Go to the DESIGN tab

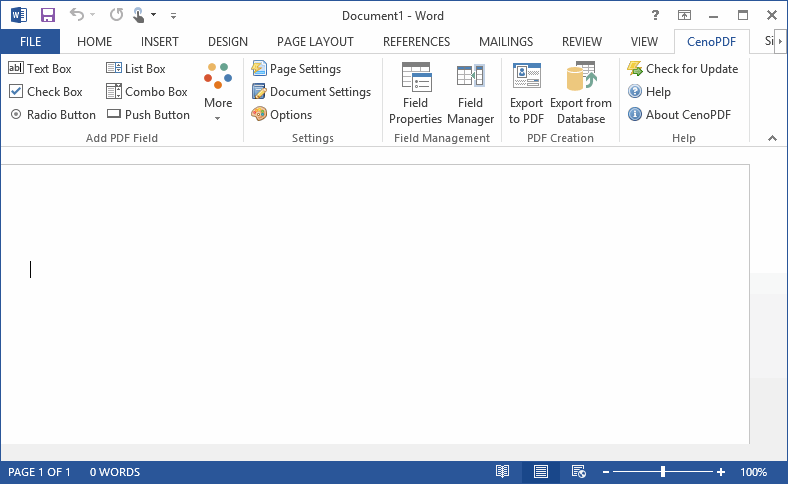(228, 42)
